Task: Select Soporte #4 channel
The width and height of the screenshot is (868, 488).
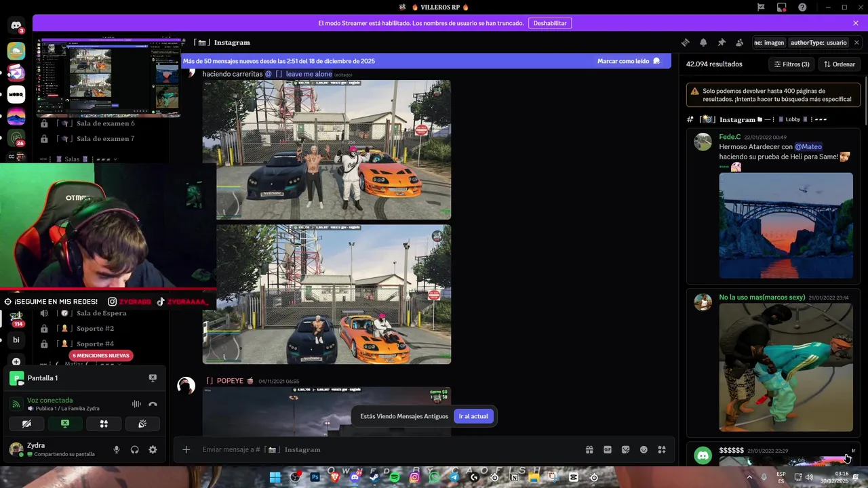Action: pyautogui.click(x=101, y=344)
